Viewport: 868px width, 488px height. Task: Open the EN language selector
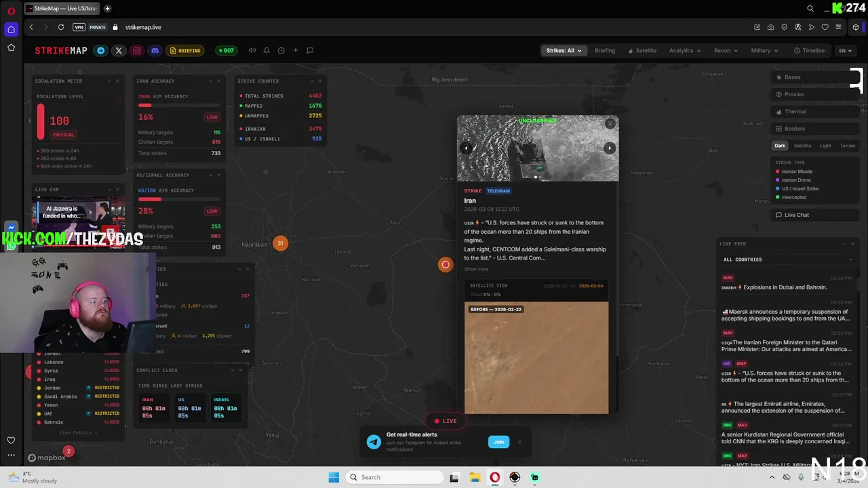pos(844,50)
